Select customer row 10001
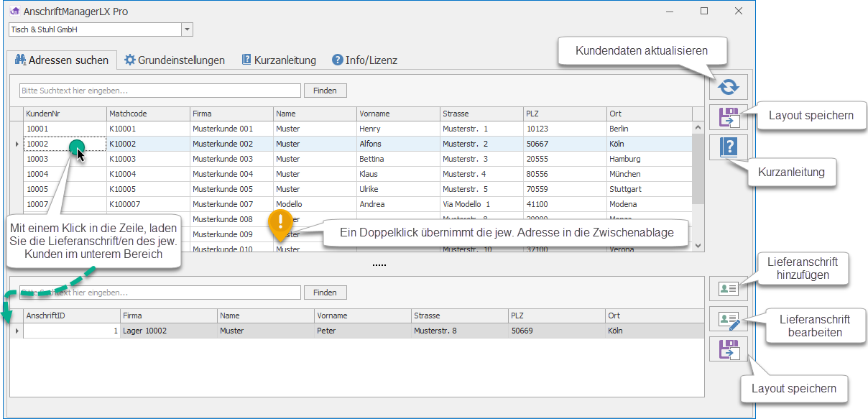This screenshot has width=868, height=419. (x=357, y=129)
